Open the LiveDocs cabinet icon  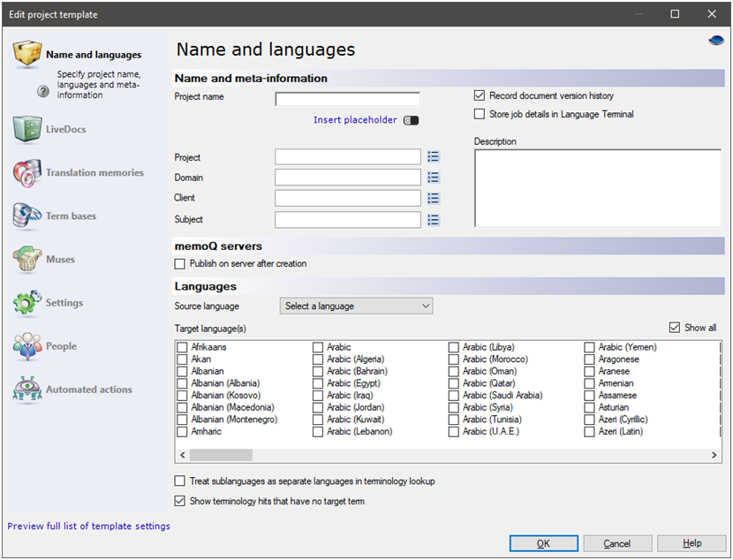(27, 129)
